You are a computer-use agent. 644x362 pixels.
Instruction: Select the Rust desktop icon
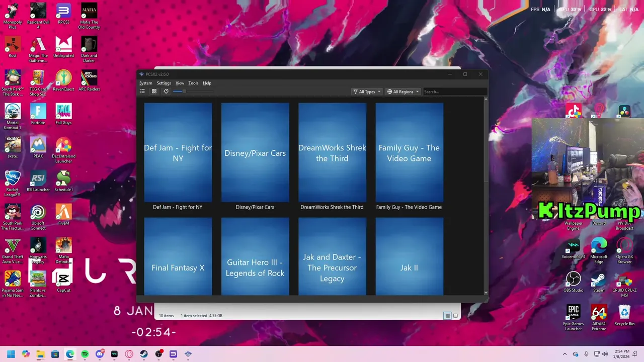pyautogui.click(x=13, y=47)
